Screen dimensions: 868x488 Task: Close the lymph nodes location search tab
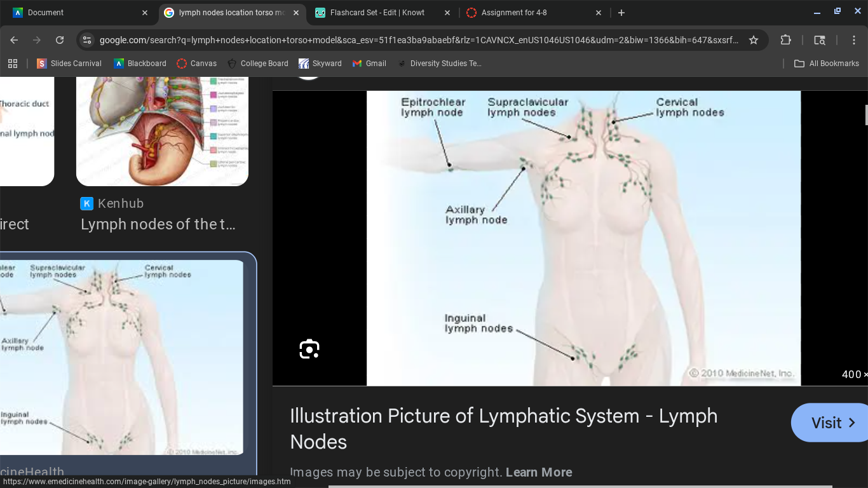point(296,13)
